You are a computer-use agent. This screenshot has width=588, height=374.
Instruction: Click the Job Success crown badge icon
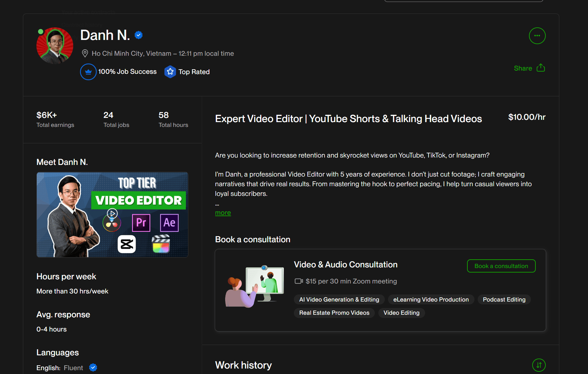[x=88, y=72]
